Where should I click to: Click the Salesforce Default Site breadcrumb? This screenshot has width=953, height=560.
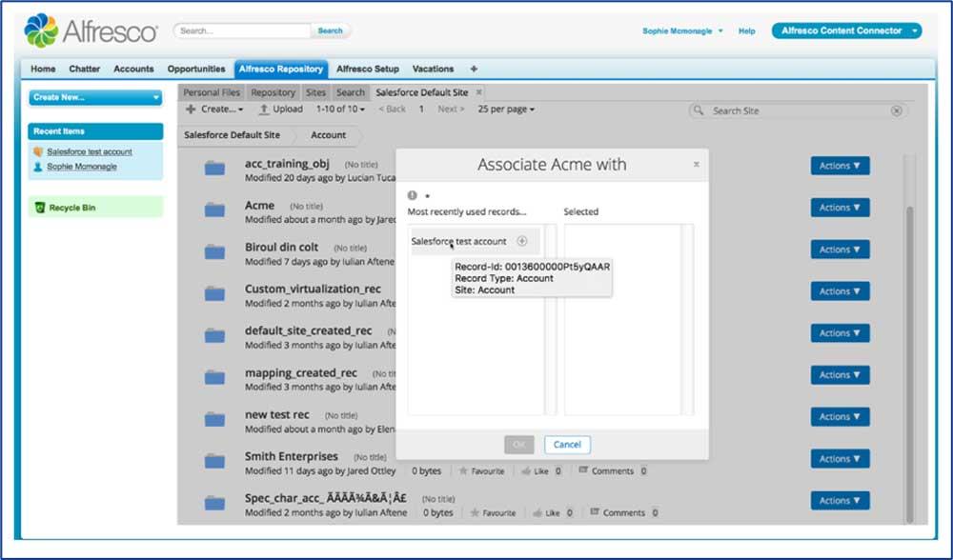coord(233,135)
